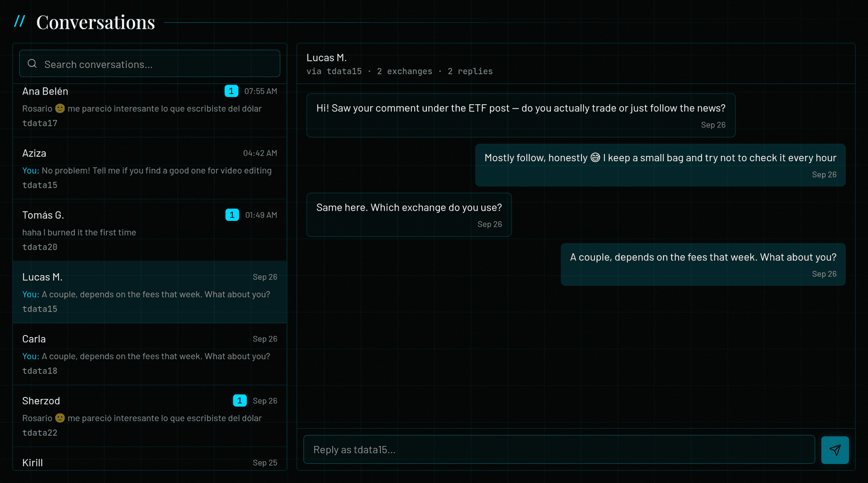
Task: Click the 'Mostly follow, honestly' reply bubble
Action: point(660,165)
